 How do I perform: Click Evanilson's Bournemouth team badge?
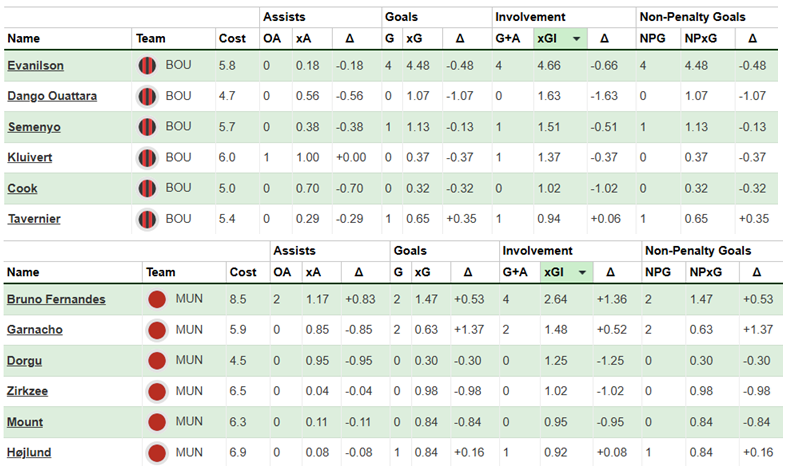tap(148, 67)
